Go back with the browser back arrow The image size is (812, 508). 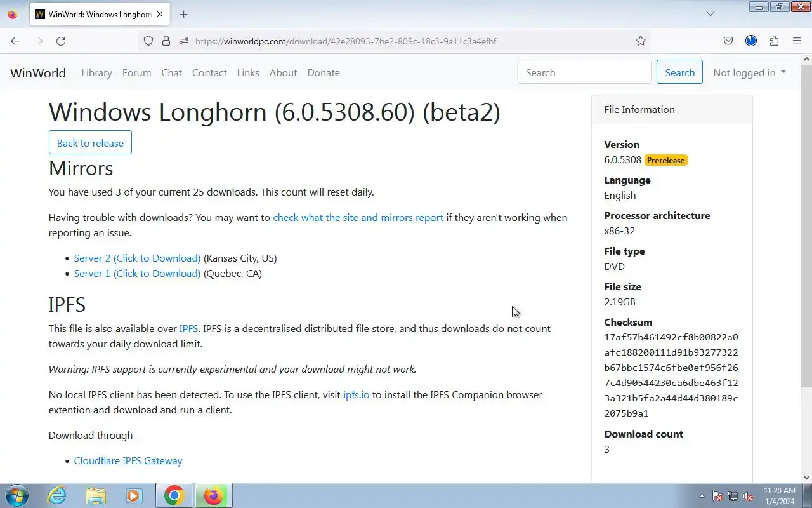click(x=15, y=41)
